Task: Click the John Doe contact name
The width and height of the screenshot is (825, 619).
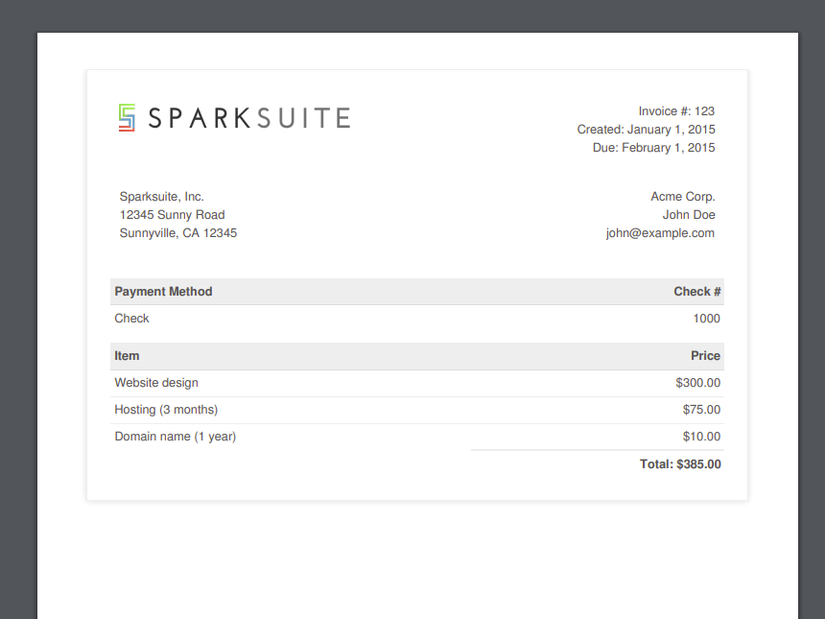Action: (689, 215)
